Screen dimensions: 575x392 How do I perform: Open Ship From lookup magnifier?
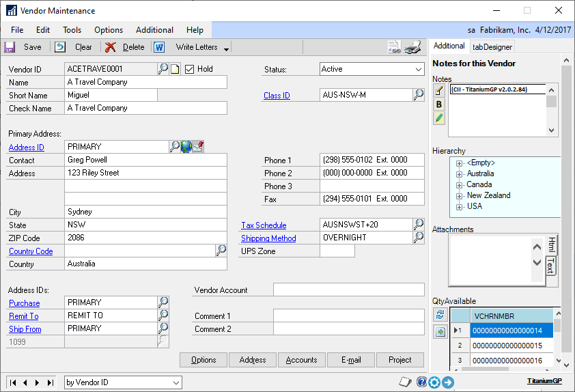click(163, 328)
